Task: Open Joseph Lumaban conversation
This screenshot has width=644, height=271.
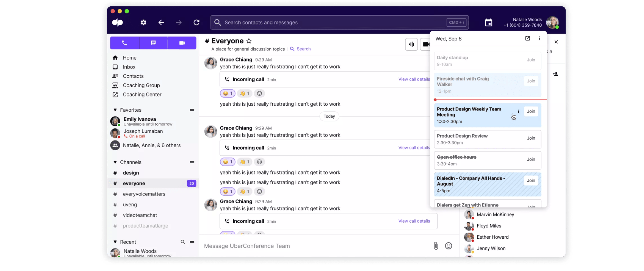Action: [x=153, y=133]
